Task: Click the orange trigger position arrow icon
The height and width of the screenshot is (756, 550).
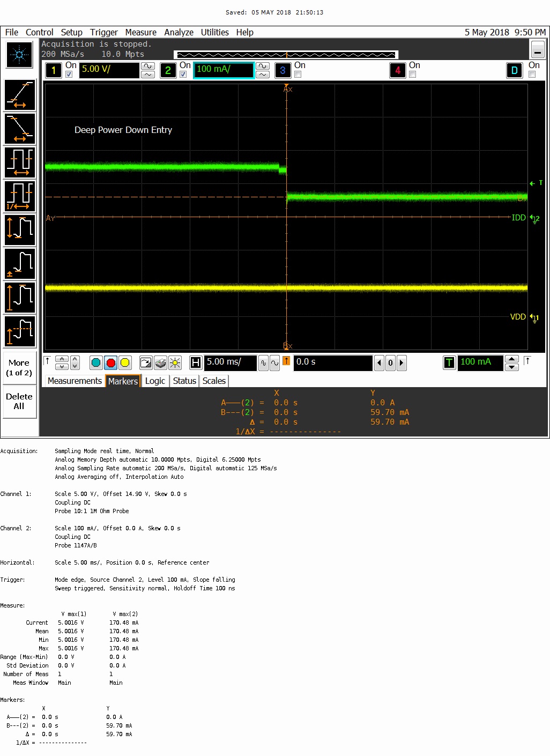Action: coord(287,361)
